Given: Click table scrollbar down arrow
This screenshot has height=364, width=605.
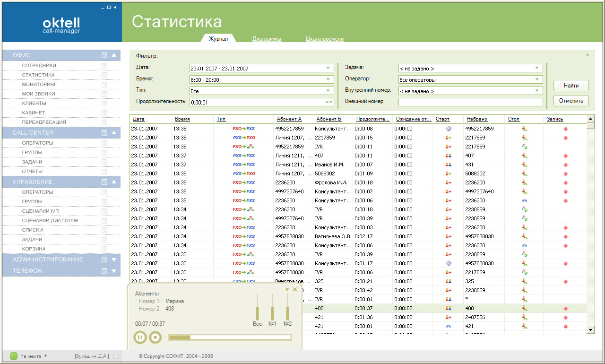Looking at the screenshot, I should click(590, 329).
